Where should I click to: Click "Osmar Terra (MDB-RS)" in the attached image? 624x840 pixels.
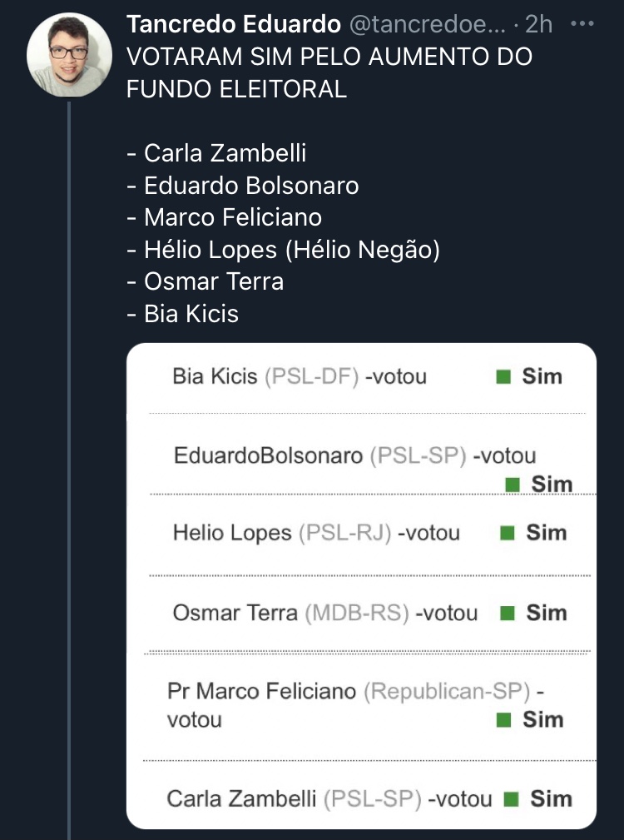pyautogui.click(x=290, y=614)
